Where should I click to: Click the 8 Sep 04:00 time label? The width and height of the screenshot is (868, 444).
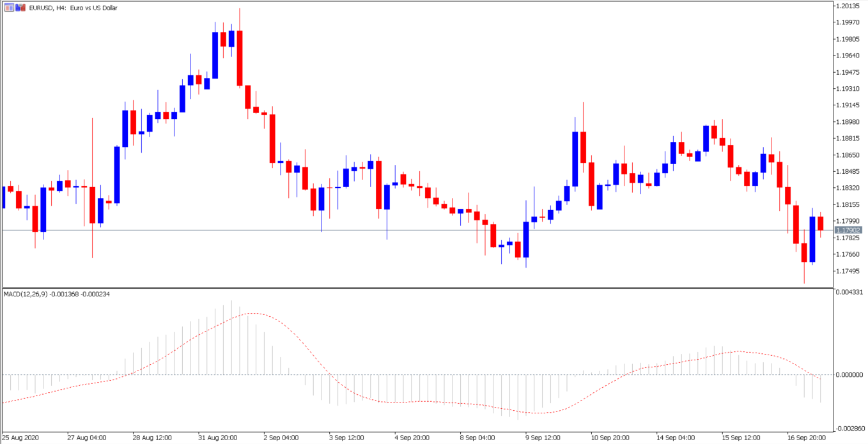(479, 439)
